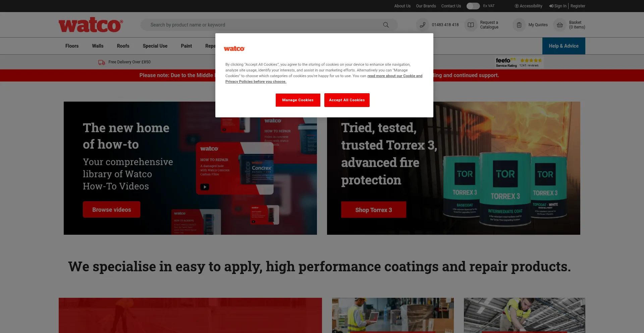Open the Contact Us link
The width and height of the screenshot is (644, 333).
click(x=451, y=6)
